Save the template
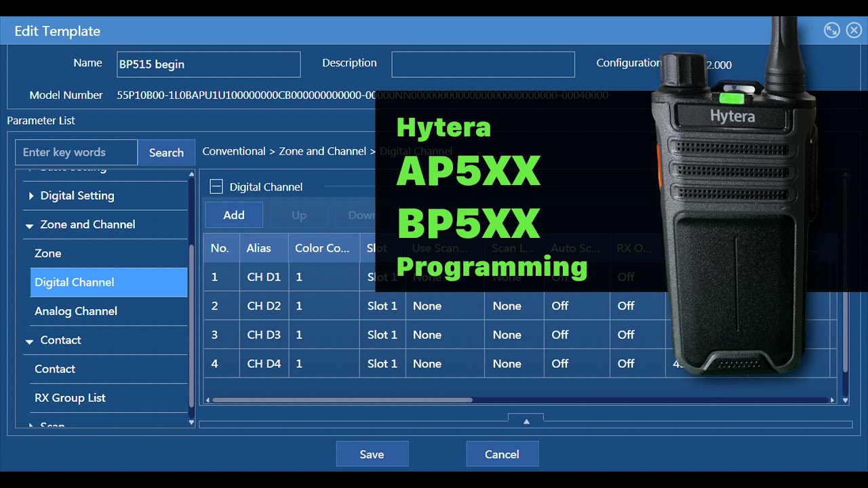The width and height of the screenshot is (868, 488). click(372, 454)
